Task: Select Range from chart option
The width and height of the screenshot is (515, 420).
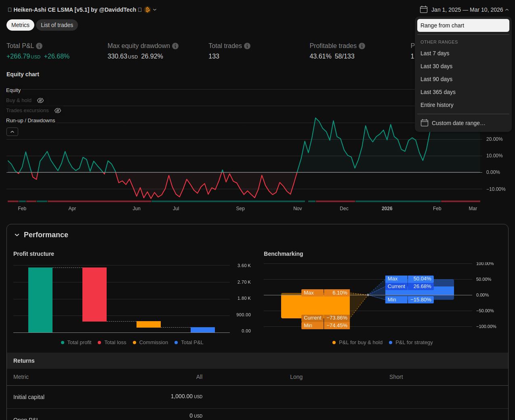Action: 463,25
